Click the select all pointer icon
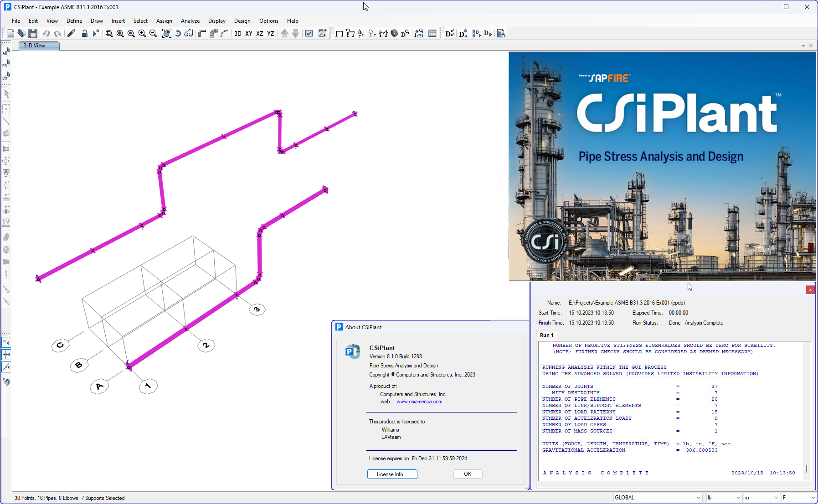The image size is (818, 504). pos(6,52)
